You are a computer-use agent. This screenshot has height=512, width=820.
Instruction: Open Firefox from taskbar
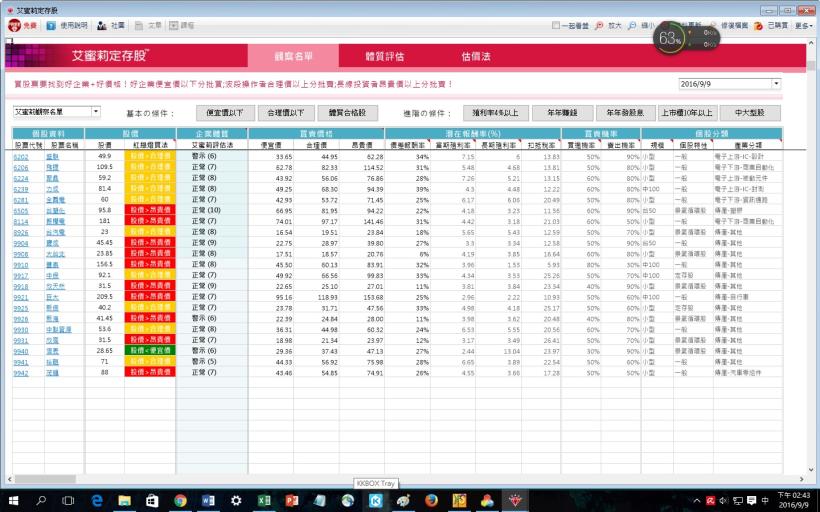coord(431,500)
